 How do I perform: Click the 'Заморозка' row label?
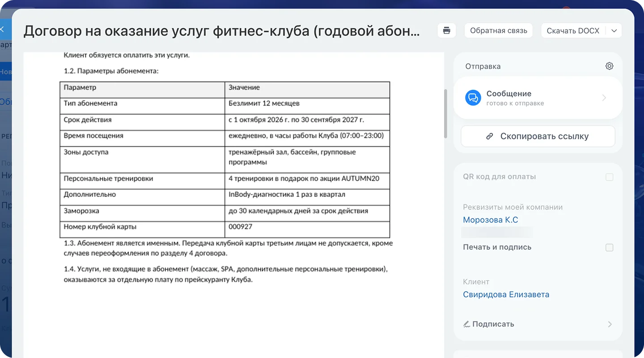tap(81, 211)
